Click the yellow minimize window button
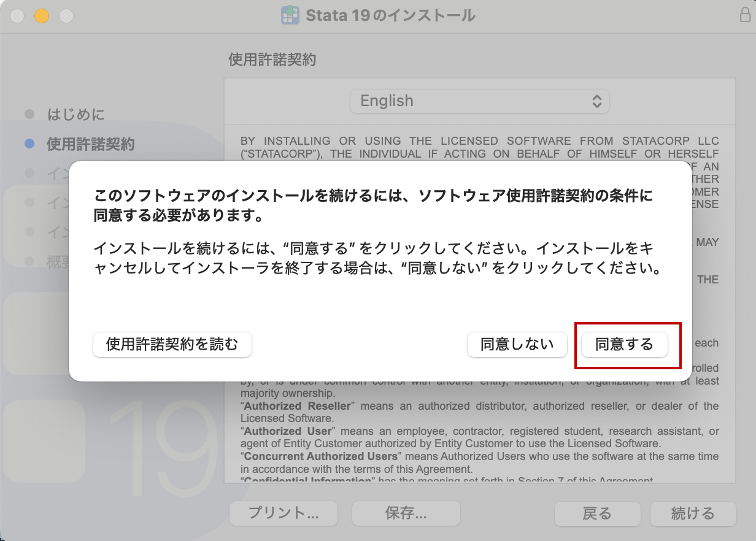This screenshot has width=756, height=541. tap(41, 16)
